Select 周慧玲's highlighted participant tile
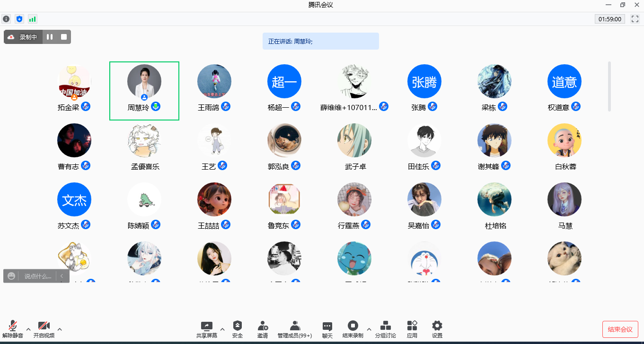The image size is (644, 344). pos(144,91)
